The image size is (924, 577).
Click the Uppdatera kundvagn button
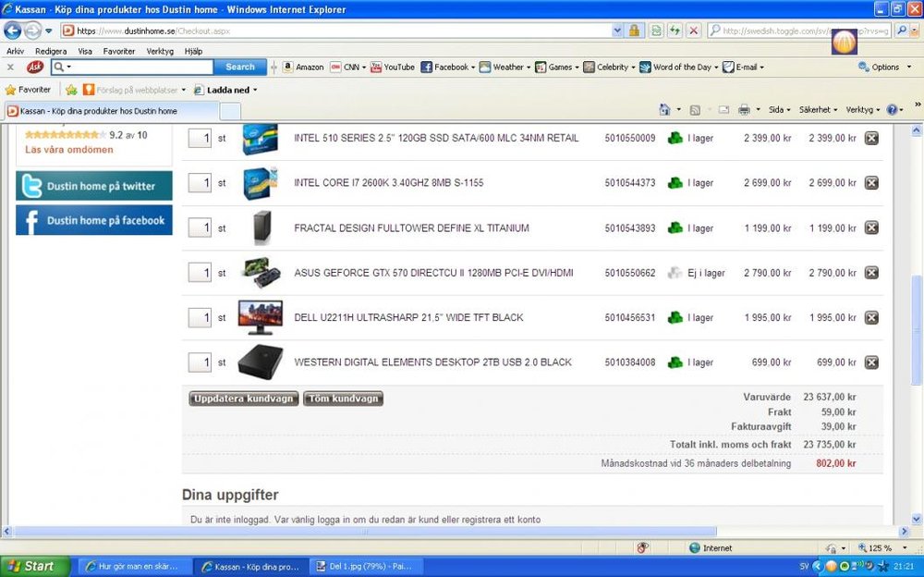click(x=243, y=399)
